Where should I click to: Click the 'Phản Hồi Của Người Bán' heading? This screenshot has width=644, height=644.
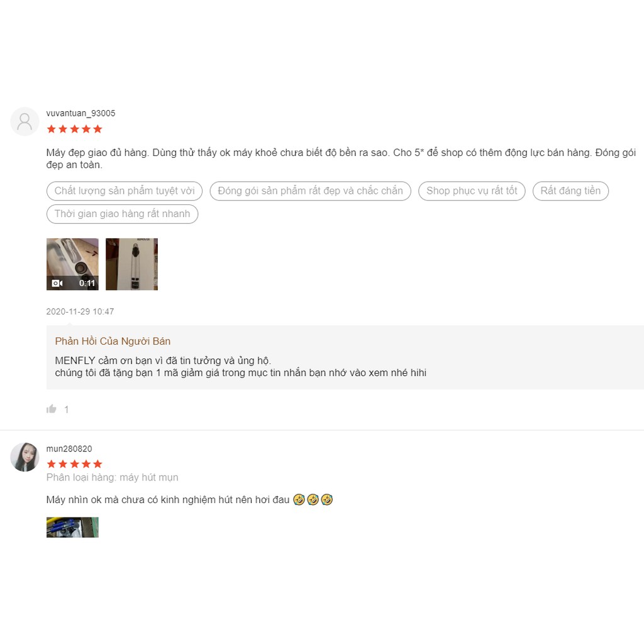pyautogui.click(x=113, y=341)
